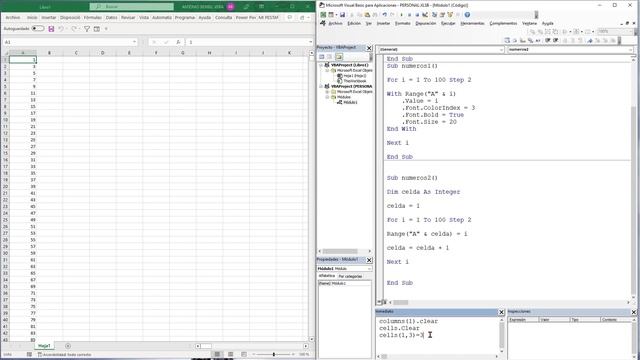
Task: Open the Archivo menu in the VBA editor
Action: (335, 23)
